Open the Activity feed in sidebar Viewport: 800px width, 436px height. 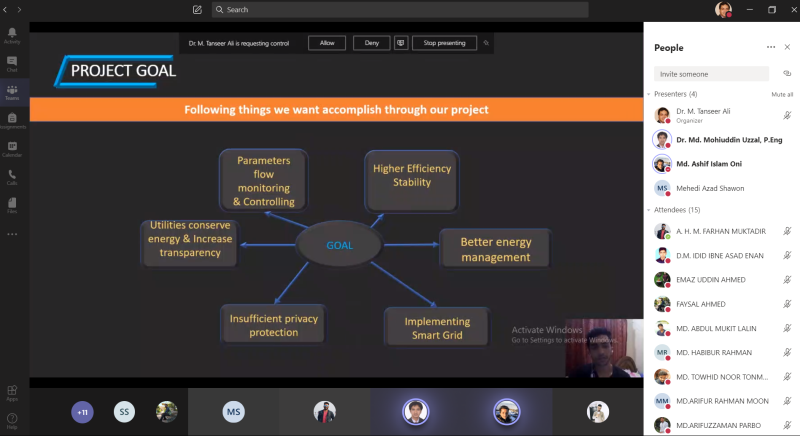[12, 35]
